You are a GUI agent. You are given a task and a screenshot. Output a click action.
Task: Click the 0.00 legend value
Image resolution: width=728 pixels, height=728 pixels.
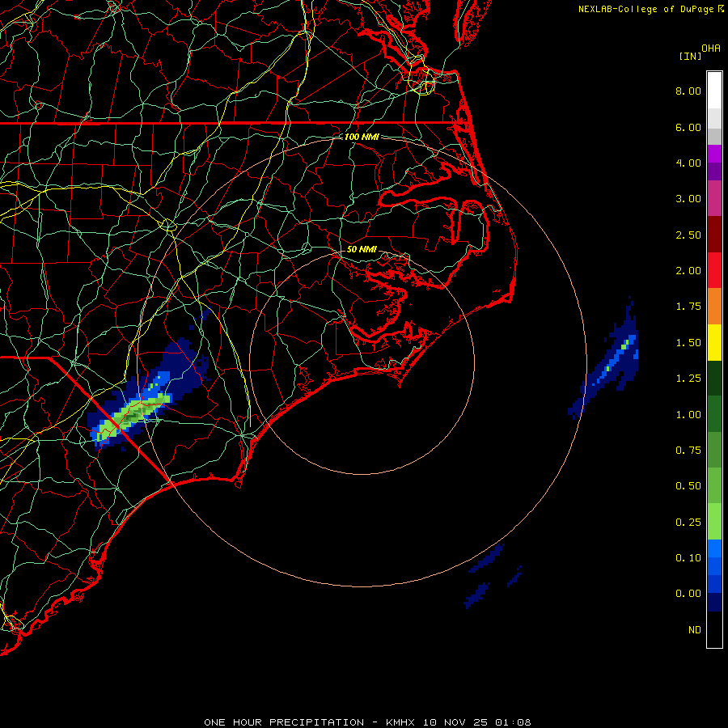pyautogui.click(x=688, y=594)
